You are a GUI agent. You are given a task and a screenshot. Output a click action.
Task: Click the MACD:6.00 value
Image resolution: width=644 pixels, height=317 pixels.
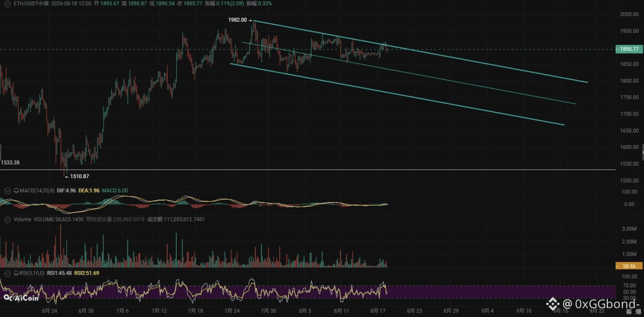(x=115, y=191)
